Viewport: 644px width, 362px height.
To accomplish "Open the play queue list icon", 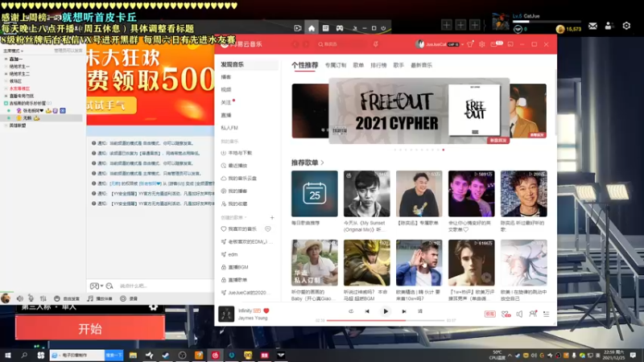I will (547, 314).
